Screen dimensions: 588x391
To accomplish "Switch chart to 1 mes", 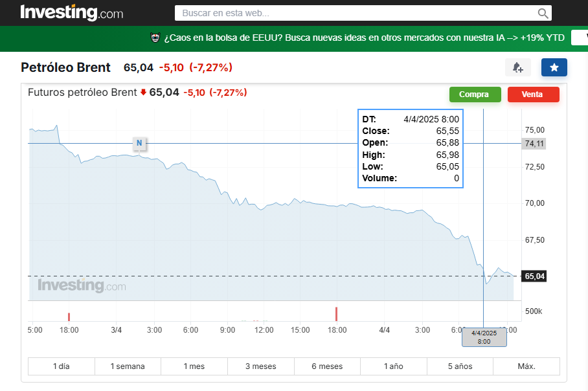I will click(194, 366).
